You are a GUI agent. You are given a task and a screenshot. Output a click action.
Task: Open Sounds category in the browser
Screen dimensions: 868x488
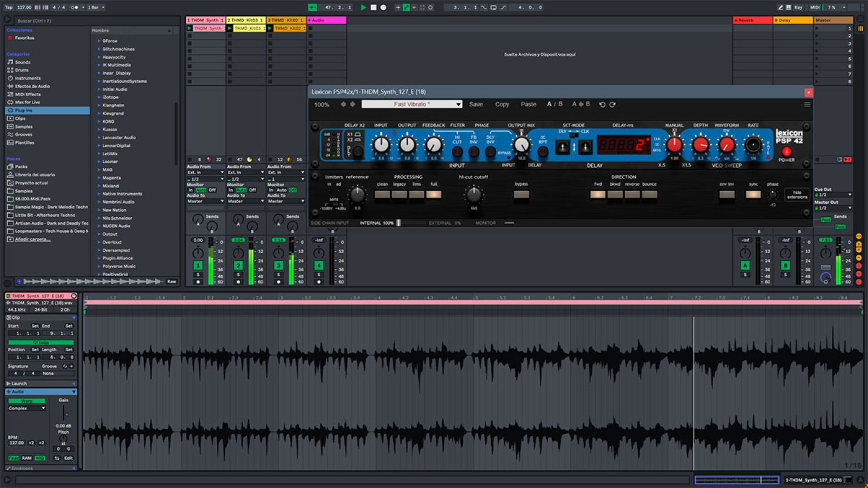click(x=23, y=62)
